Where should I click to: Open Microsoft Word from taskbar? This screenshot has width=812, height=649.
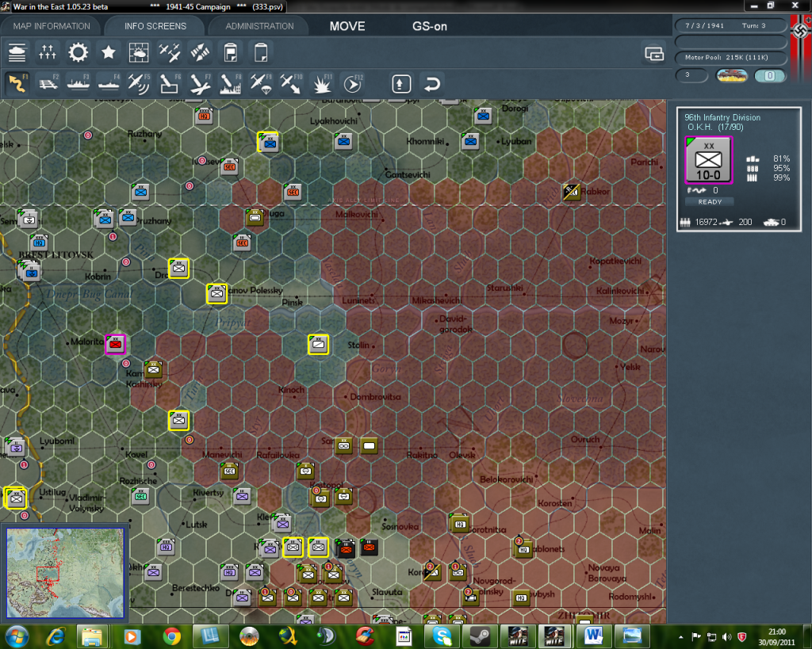click(593, 636)
